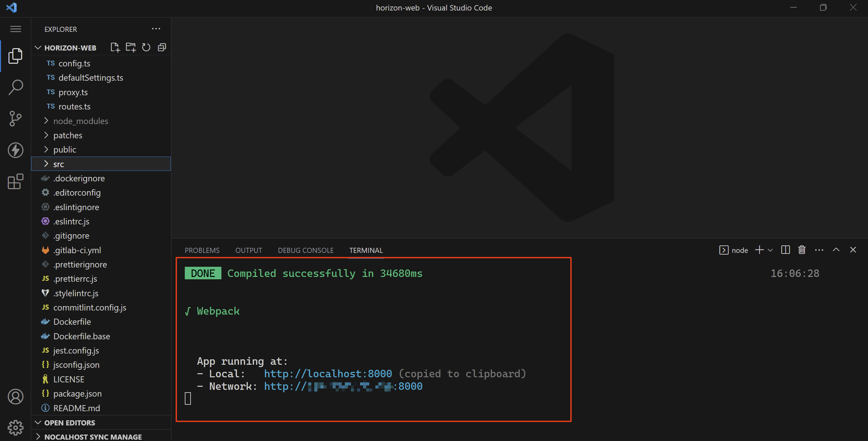Open the Search view in activity bar

15,87
